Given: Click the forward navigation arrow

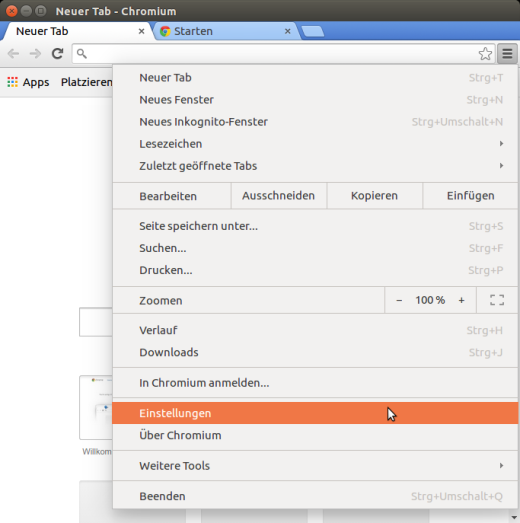Looking at the screenshot, I should 35,53.
